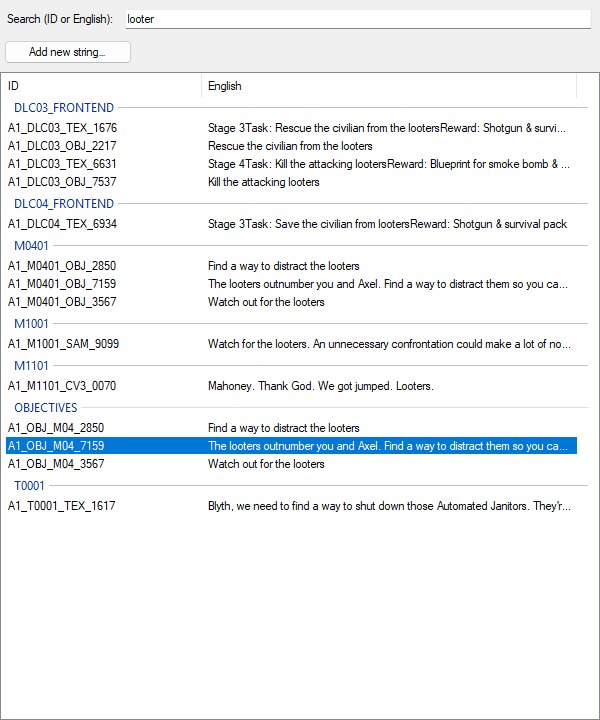Select row A1_DLC04_TEX_6934
This screenshot has height=720, width=600.
pyautogui.click(x=291, y=224)
